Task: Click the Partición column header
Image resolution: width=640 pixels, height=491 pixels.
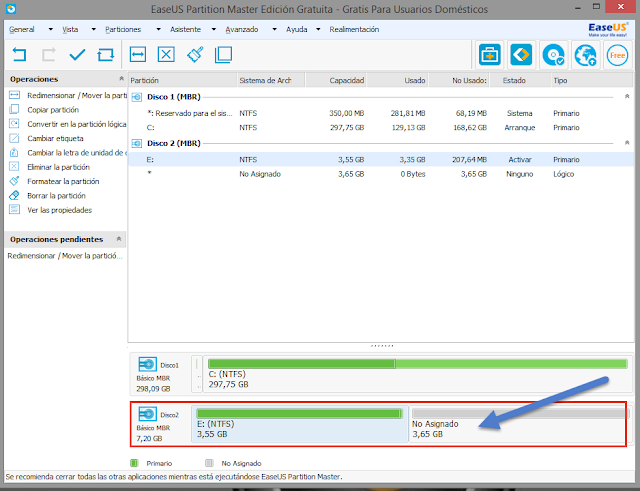Action: click(182, 80)
